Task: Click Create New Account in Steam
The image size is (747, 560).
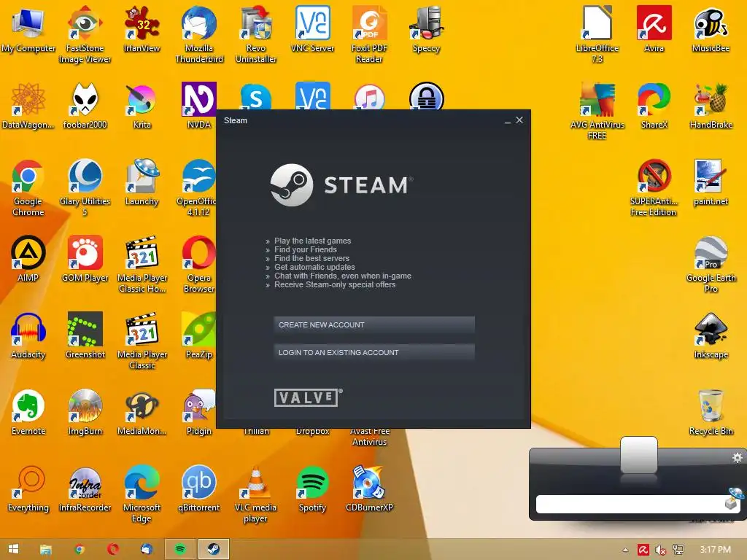Action: pos(374,325)
